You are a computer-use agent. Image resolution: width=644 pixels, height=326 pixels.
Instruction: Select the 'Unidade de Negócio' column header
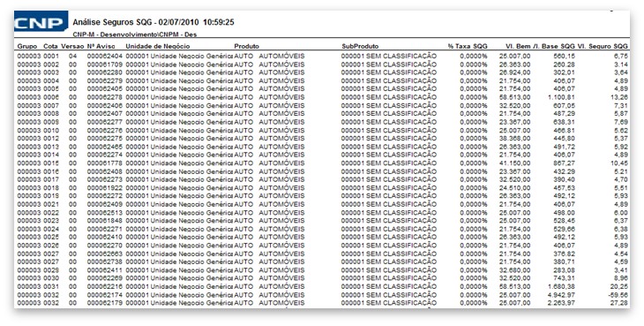tap(158, 46)
